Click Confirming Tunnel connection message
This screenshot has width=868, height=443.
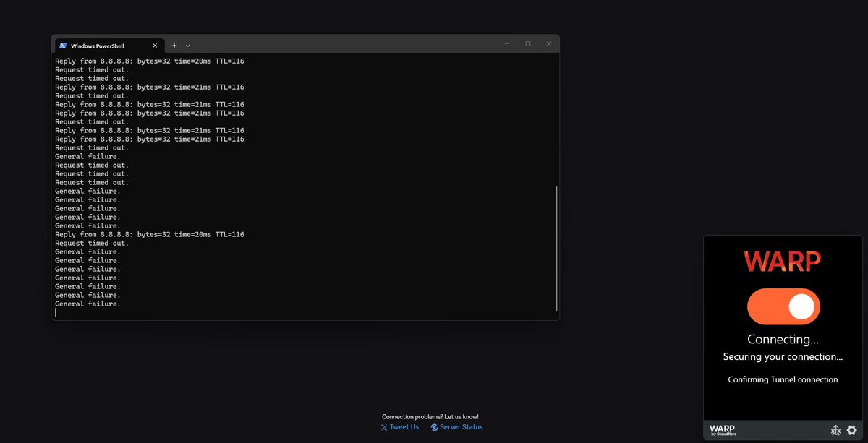pyautogui.click(x=783, y=379)
